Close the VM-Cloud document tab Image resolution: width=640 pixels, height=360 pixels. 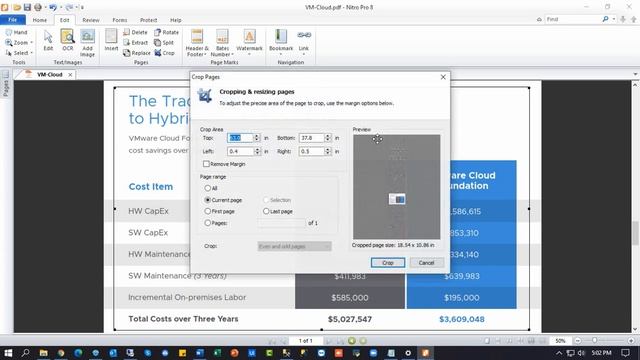[x=70, y=75]
